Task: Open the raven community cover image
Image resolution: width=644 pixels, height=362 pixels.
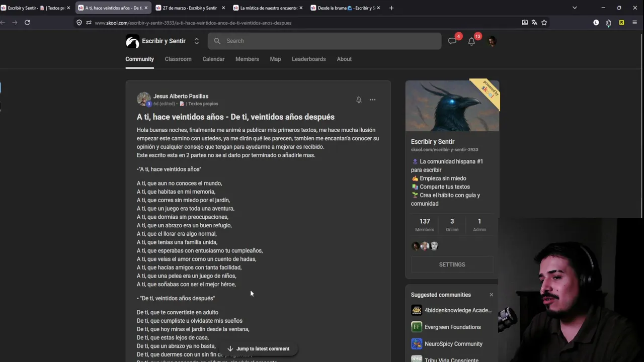Action: pos(452,106)
